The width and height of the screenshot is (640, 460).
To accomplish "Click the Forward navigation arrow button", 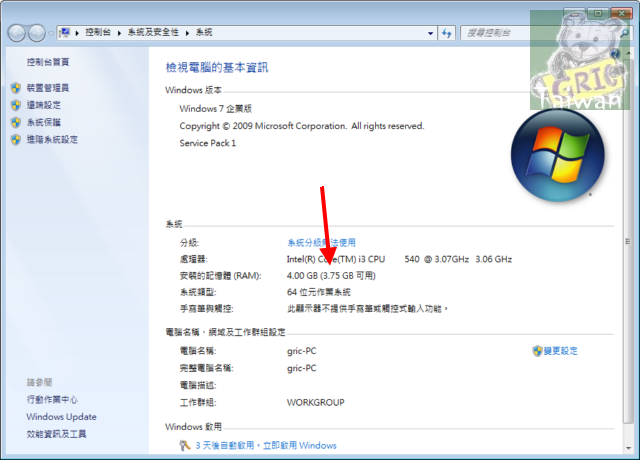I will click(37, 33).
